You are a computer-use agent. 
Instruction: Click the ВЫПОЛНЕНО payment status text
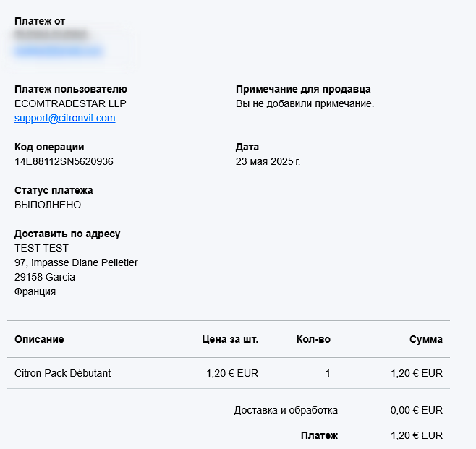[48, 205]
